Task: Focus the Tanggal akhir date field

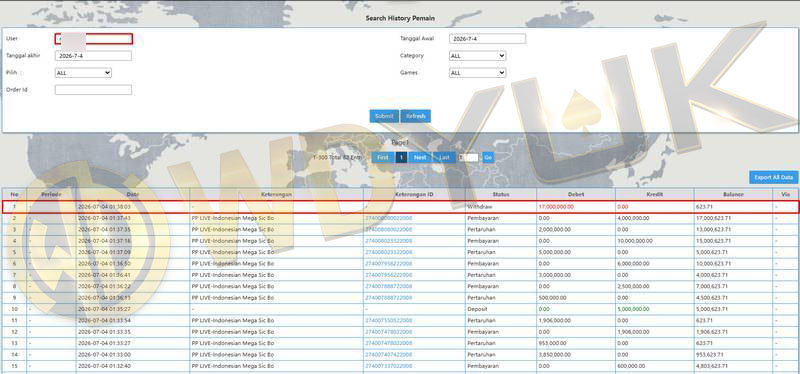Action: coord(93,56)
